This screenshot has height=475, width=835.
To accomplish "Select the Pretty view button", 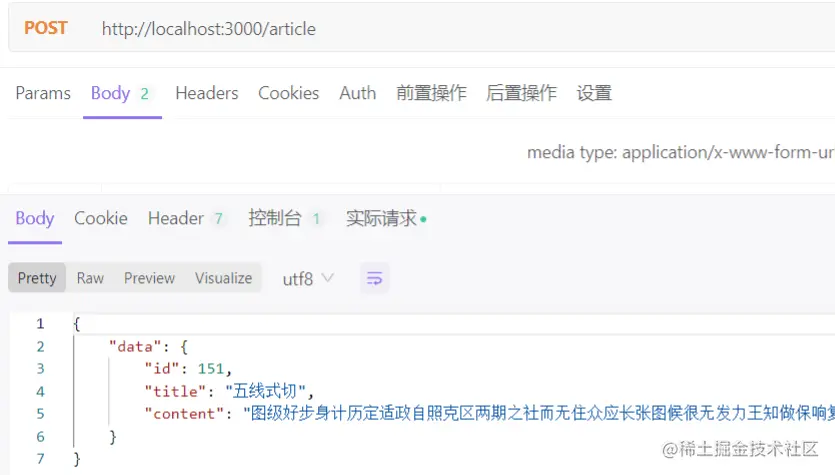I will coord(37,277).
